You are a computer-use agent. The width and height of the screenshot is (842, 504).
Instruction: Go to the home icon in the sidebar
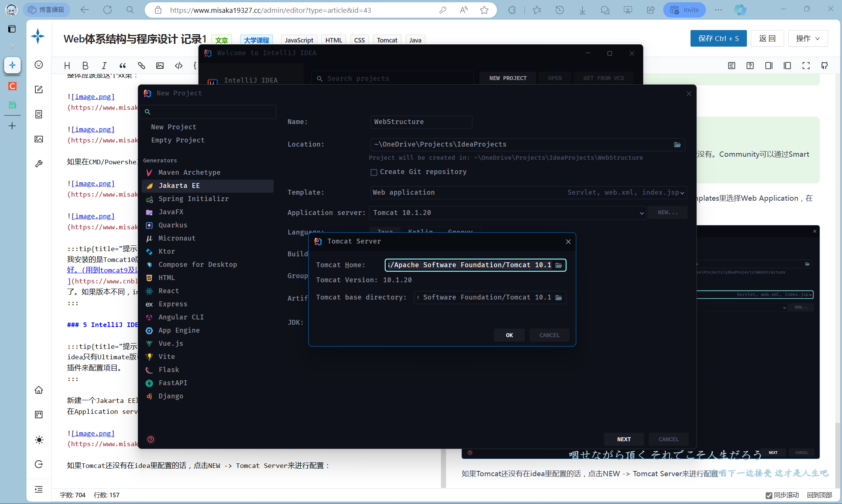(39, 390)
